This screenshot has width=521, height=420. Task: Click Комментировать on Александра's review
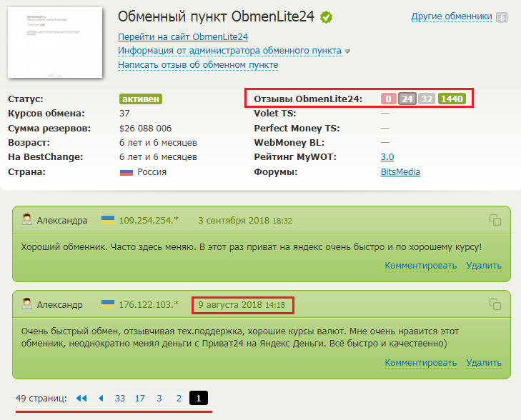pos(420,266)
